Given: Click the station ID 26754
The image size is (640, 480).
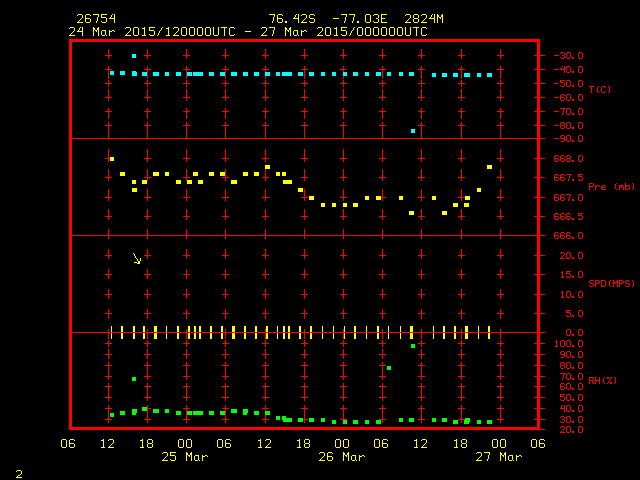Looking at the screenshot, I should pyautogui.click(x=96, y=19).
